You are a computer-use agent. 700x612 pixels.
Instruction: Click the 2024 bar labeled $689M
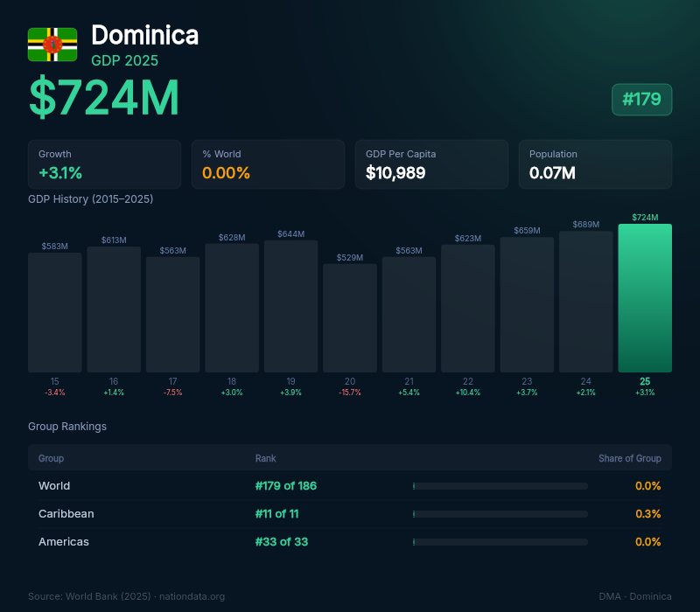[x=586, y=302]
